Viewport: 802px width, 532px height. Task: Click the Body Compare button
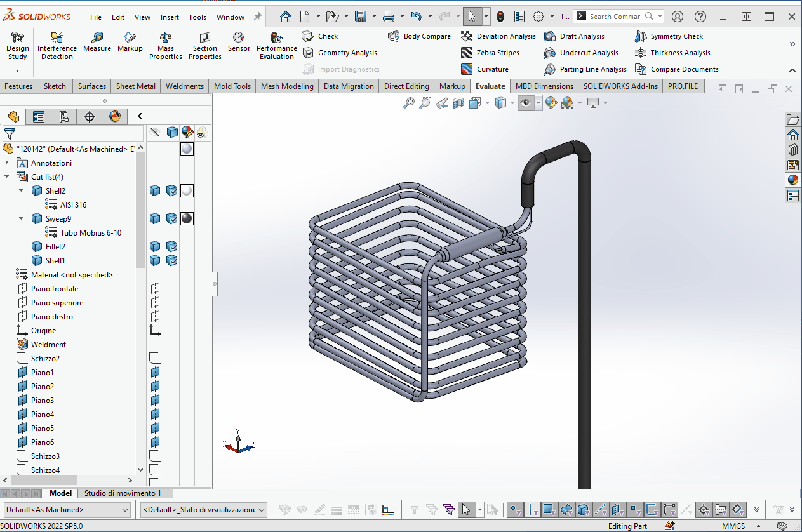coord(420,36)
